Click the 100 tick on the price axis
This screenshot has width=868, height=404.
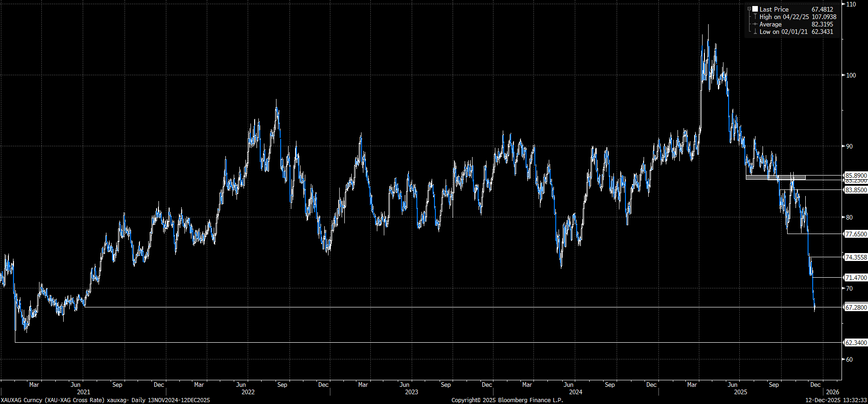click(x=850, y=75)
